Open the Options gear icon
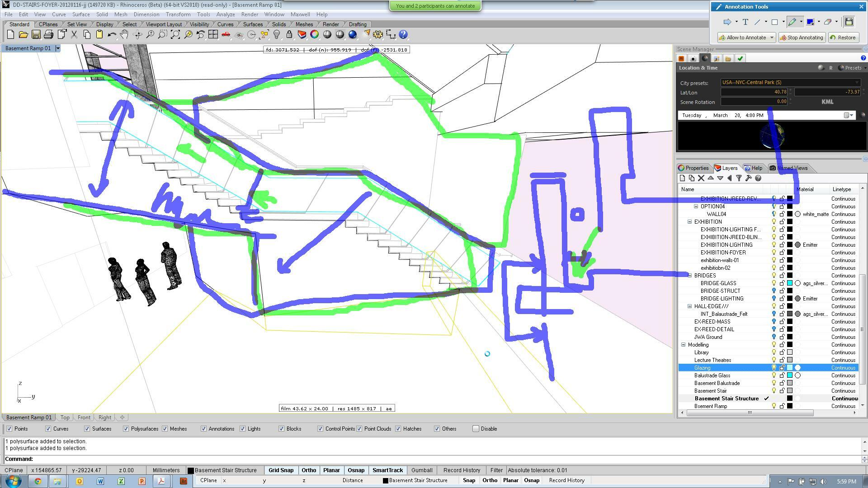Screen dimensions: 868x488 coord(378,35)
